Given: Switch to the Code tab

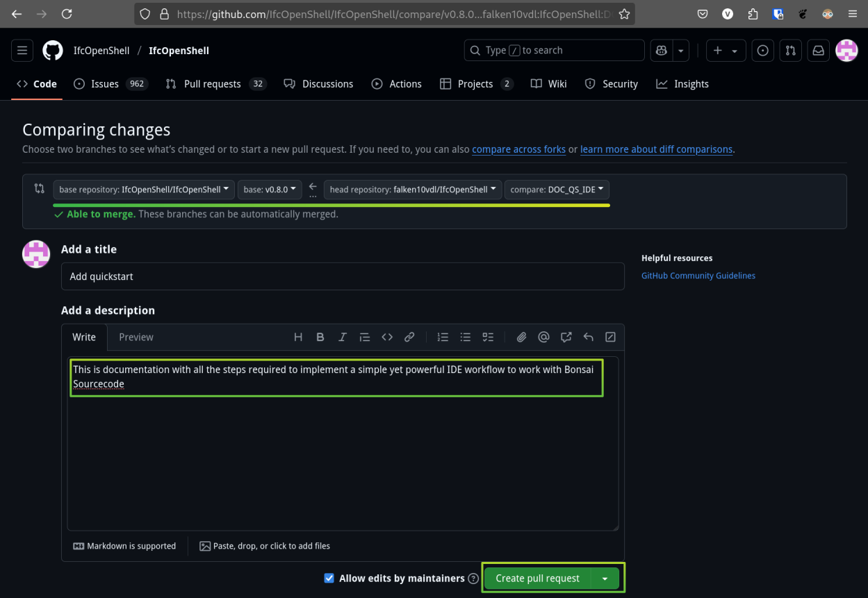Looking at the screenshot, I should click(37, 84).
